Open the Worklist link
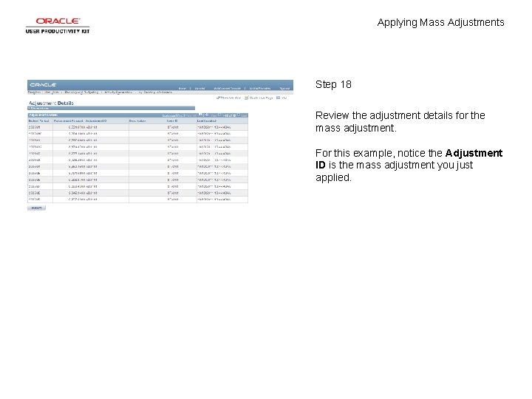The width and height of the screenshot is (532, 399). (x=199, y=89)
